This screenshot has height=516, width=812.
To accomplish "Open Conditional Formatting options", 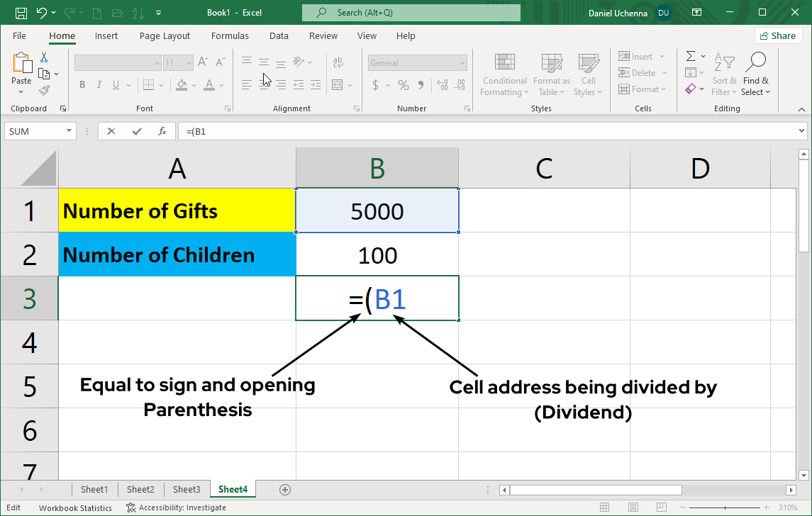I will pyautogui.click(x=504, y=74).
